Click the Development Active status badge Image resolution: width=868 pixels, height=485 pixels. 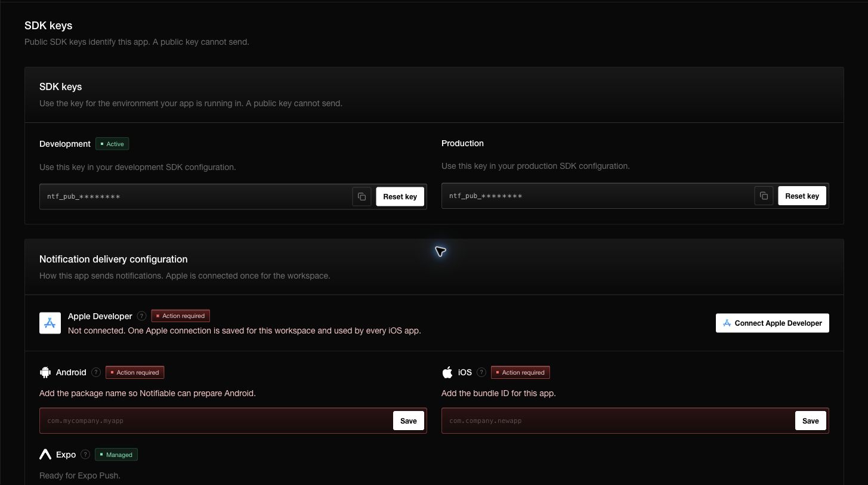click(x=112, y=144)
